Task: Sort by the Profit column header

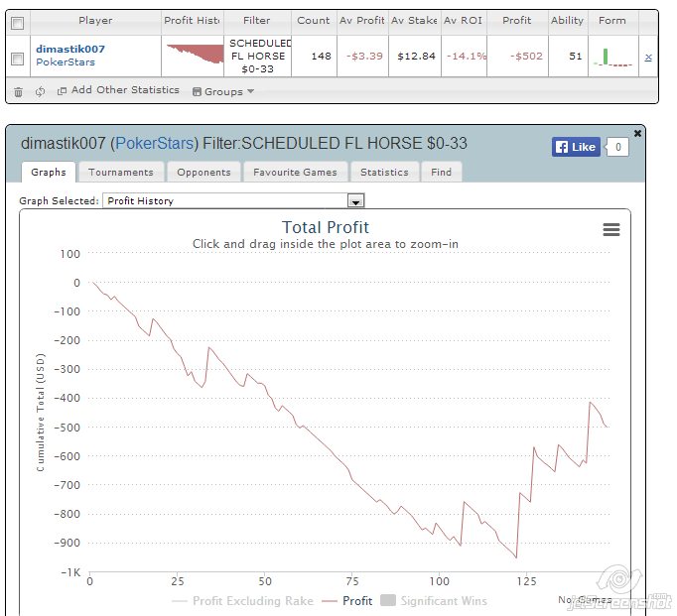Action: [517, 20]
